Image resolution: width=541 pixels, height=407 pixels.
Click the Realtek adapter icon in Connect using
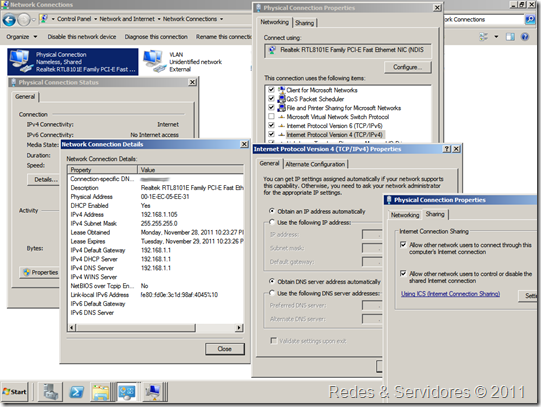272,50
